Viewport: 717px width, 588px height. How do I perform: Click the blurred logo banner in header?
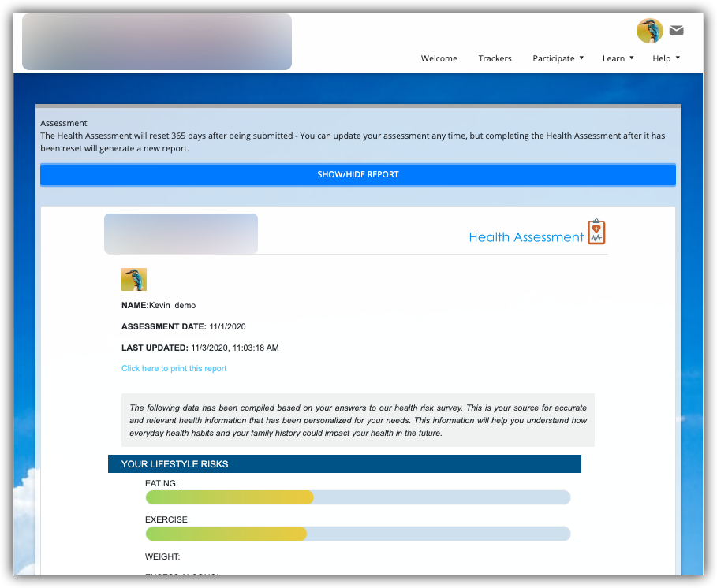(x=157, y=42)
